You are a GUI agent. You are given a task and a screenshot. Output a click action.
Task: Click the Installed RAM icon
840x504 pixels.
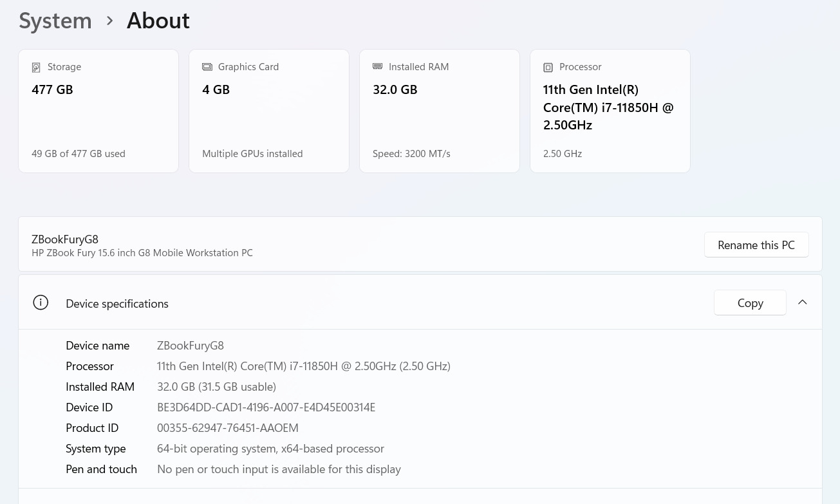pyautogui.click(x=378, y=66)
